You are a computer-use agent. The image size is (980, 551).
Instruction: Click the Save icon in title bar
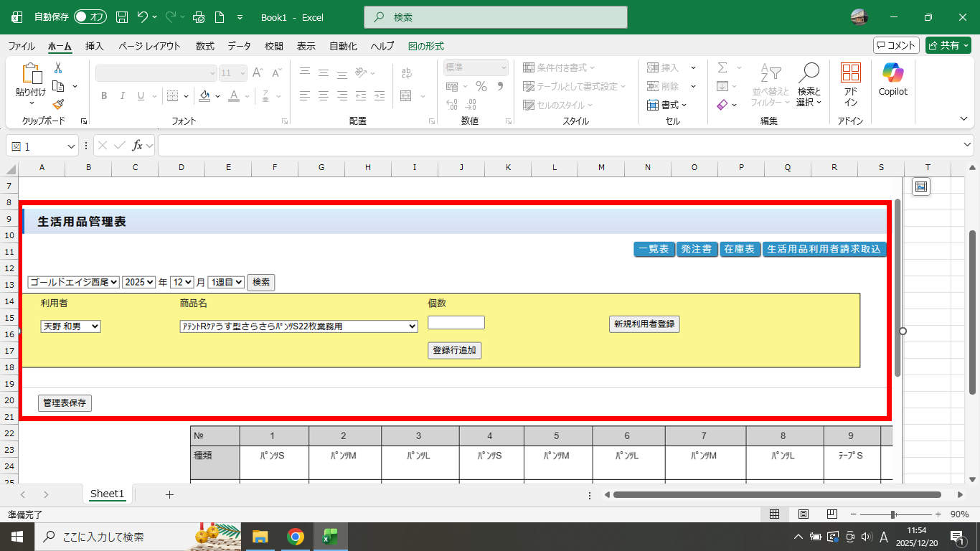click(x=122, y=17)
